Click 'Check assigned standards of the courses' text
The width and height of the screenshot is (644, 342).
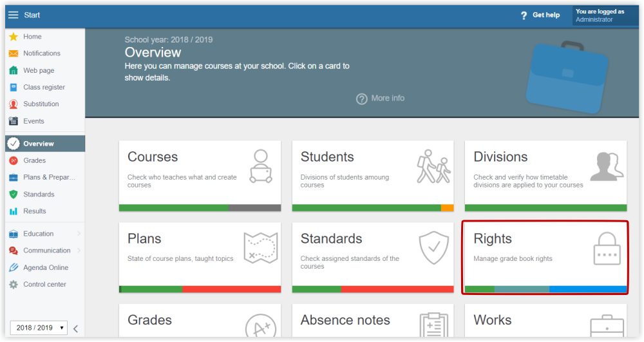pos(350,262)
